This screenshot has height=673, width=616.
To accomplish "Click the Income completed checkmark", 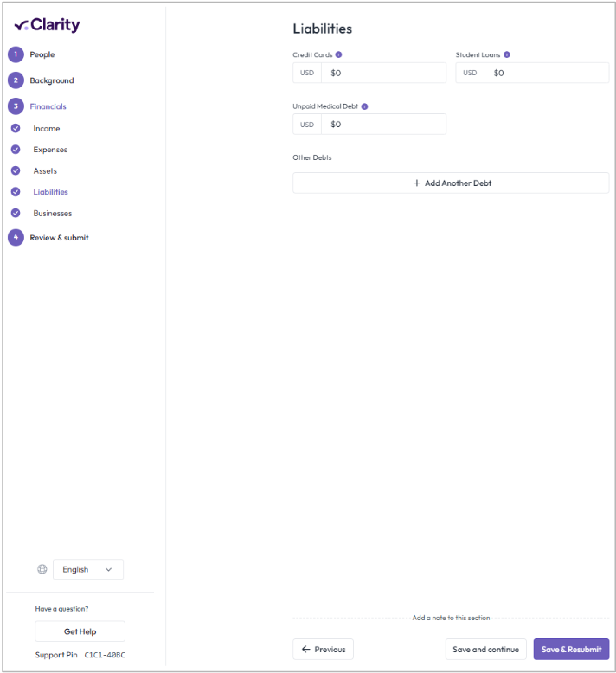I will click(x=16, y=128).
